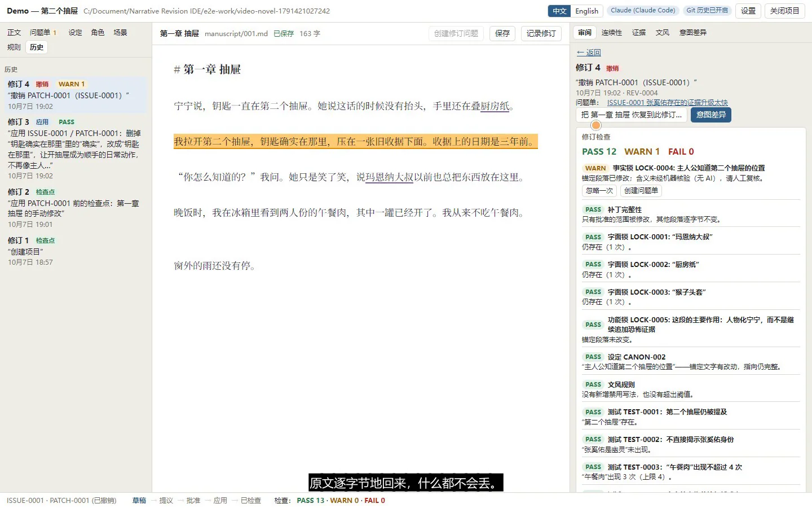Switch to the 文风 tab
Screen dimensions: 812x508
(663, 33)
